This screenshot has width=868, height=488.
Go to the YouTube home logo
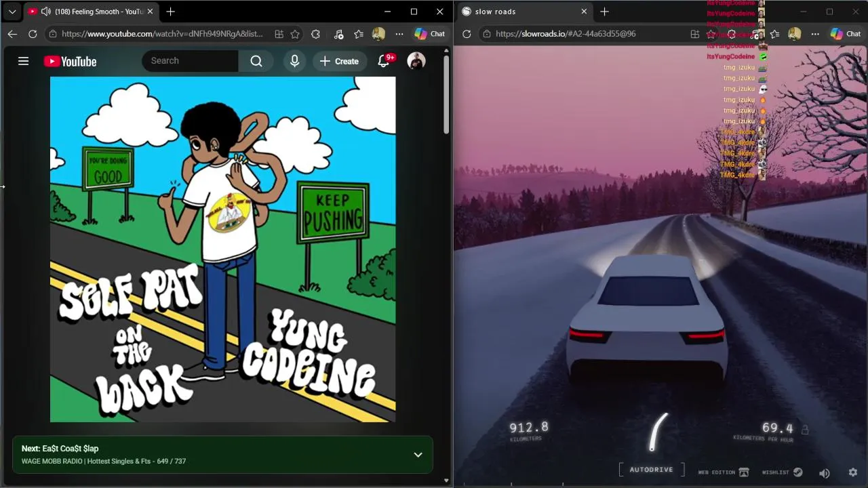[x=70, y=61]
